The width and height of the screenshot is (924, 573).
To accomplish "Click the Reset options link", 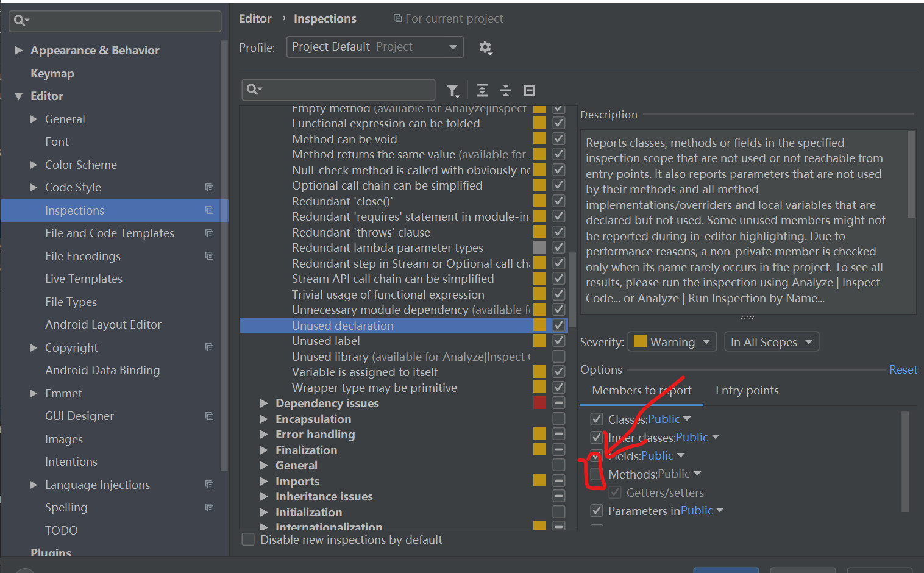I will coord(903,369).
